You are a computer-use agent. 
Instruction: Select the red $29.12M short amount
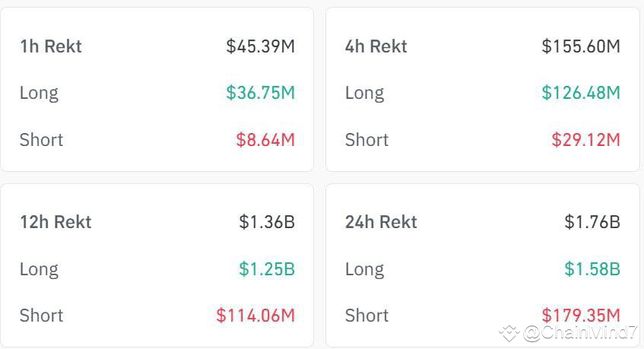coord(585,140)
